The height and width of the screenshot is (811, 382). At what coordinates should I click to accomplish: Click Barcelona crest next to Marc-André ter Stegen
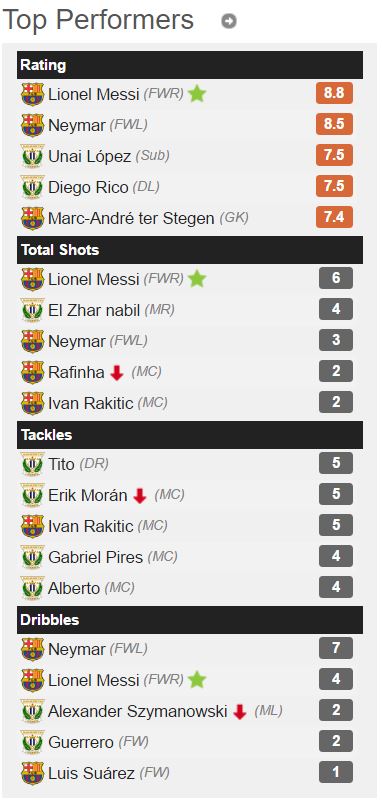(33, 218)
